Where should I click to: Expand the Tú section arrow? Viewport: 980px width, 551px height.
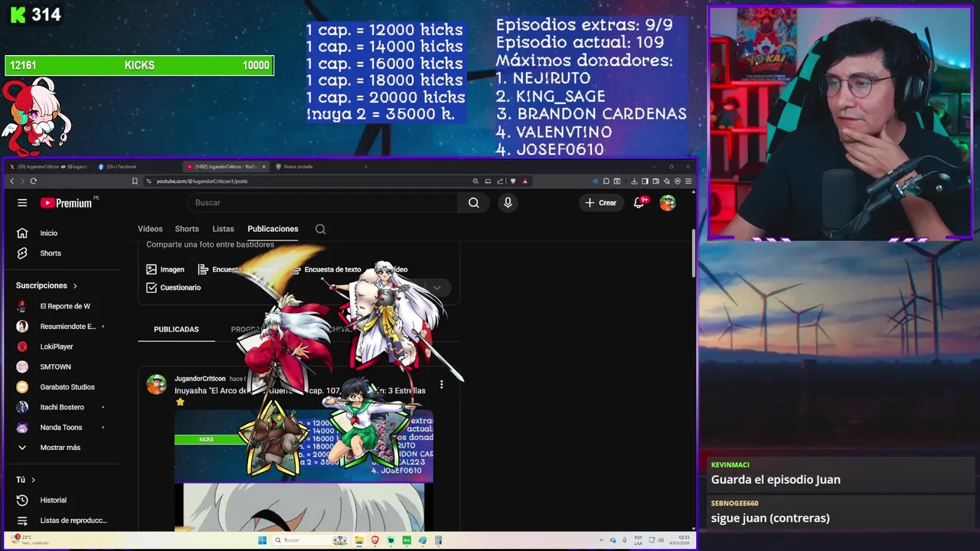[33, 480]
